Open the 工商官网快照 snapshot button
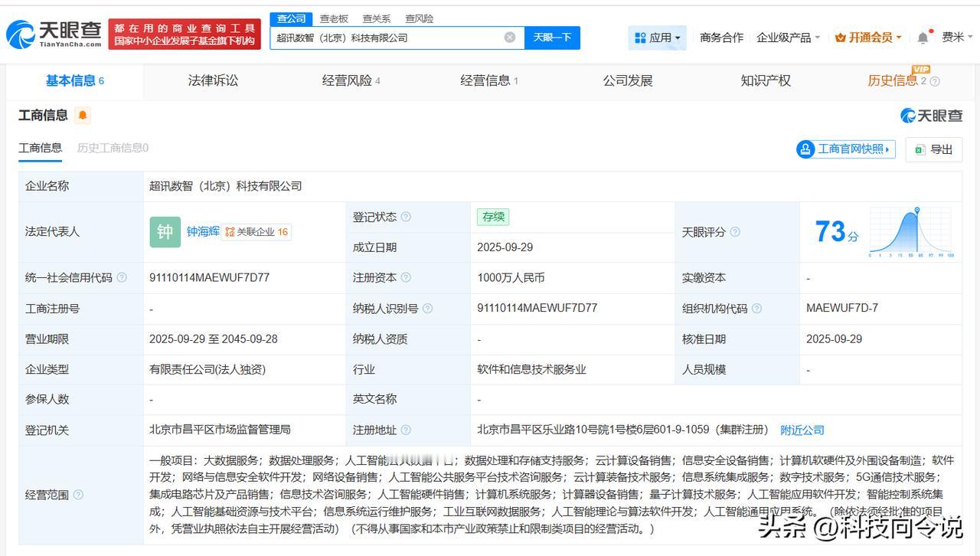The image size is (980, 556). [846, 149]
